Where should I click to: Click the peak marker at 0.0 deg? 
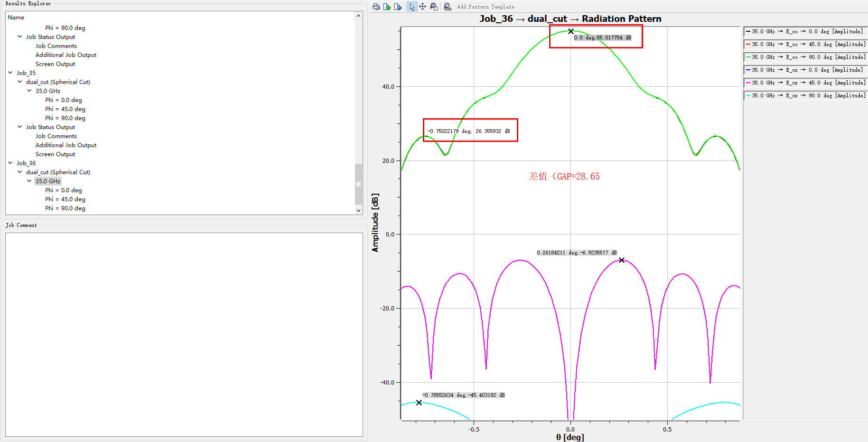point(571,31)
